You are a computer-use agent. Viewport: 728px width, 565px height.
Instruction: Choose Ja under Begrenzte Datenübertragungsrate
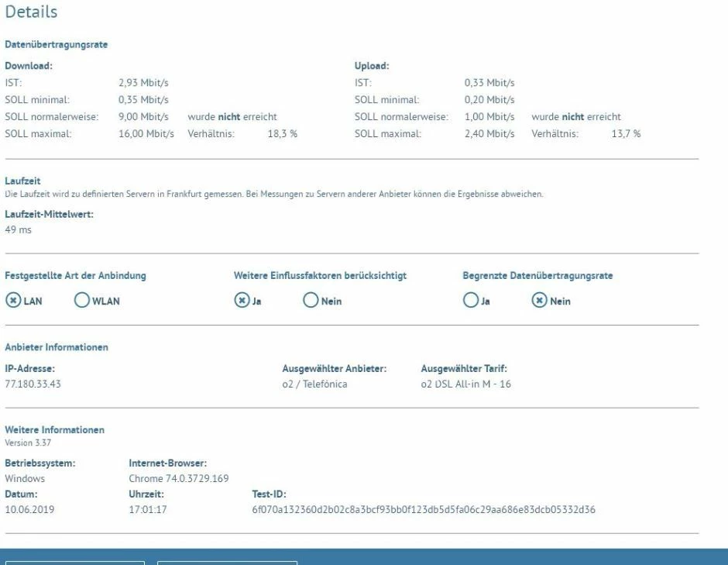click(470, 300)
